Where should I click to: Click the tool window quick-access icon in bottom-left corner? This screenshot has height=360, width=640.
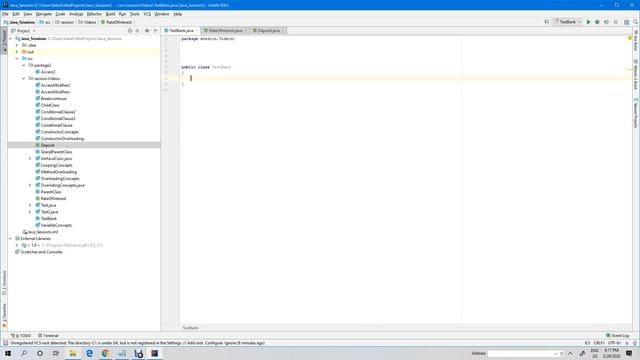[x=5, y=343]
